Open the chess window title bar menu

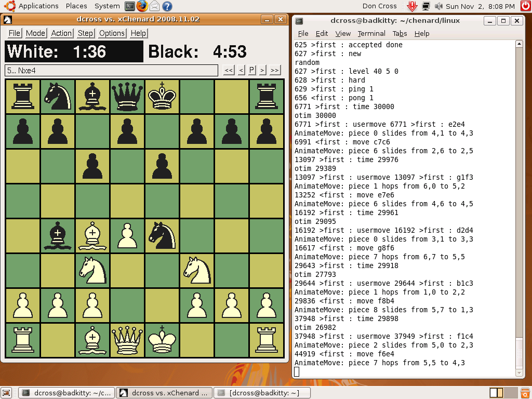(9, 20)
